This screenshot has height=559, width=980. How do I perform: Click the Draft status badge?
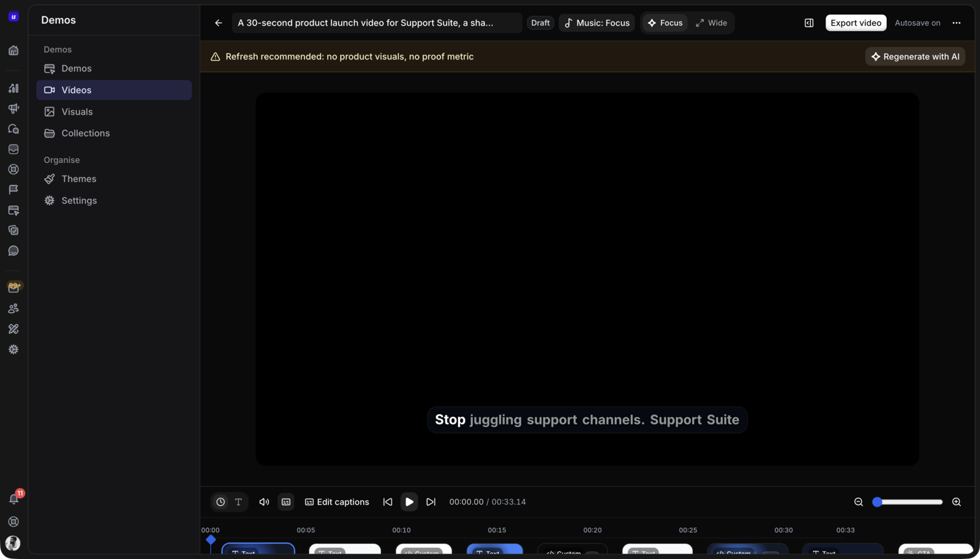(x=540, y=23)
